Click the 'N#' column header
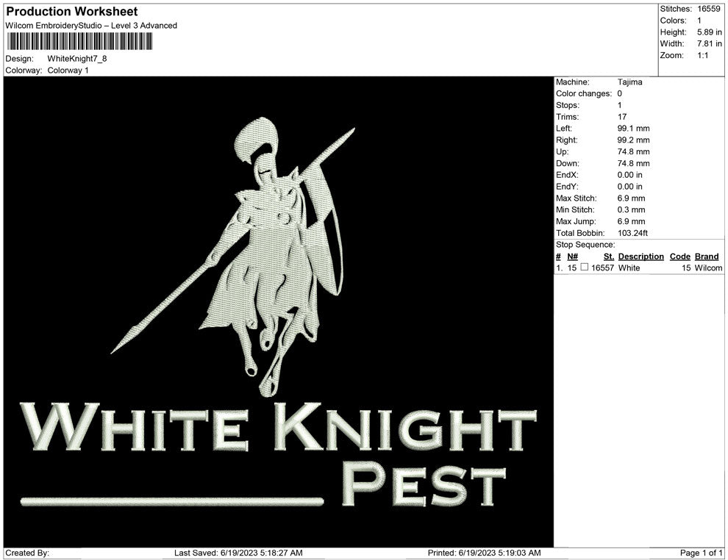The image size is (728, 560). click(x=572, y=256)
